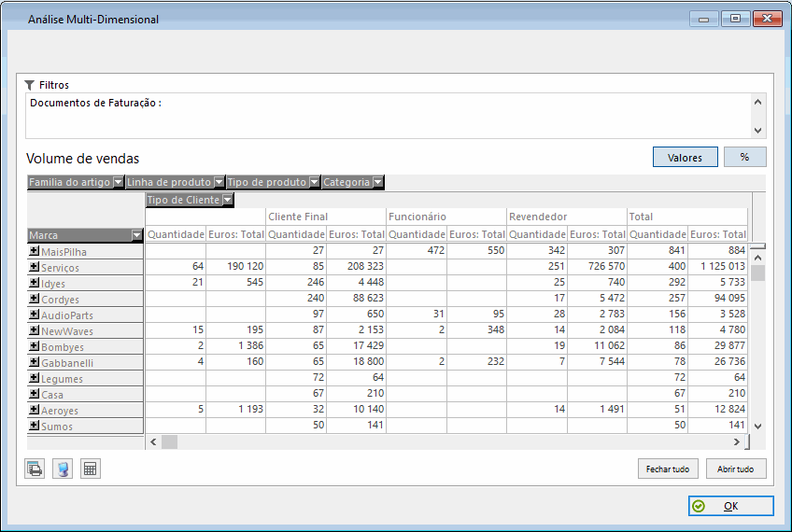Open the Marca field dropdown
792x532 pixels.
(137, 235)
